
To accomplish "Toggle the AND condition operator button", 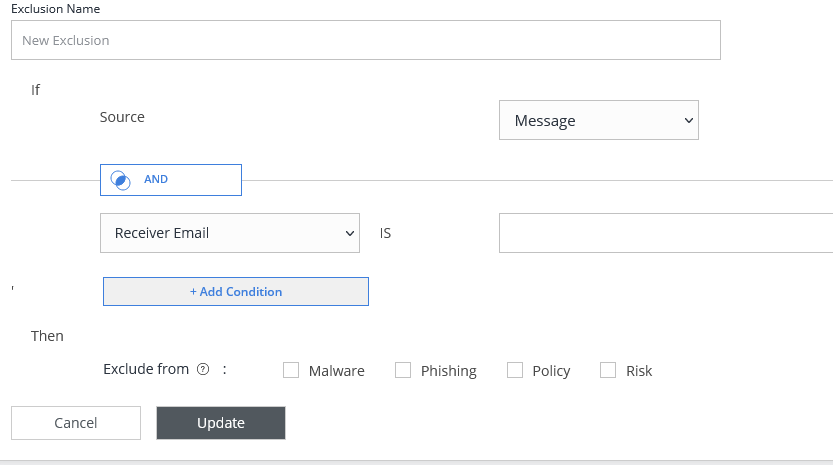I will tap(171, 180).
